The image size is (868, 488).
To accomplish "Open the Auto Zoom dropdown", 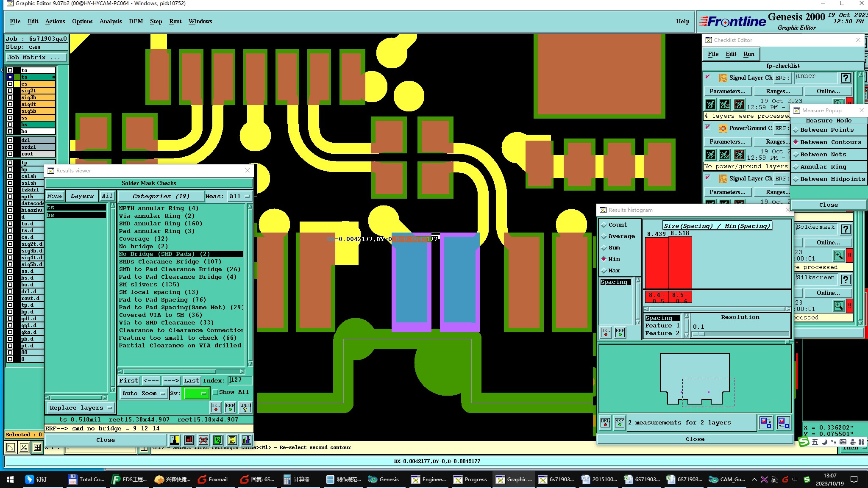I will click(x=143, y=394).
